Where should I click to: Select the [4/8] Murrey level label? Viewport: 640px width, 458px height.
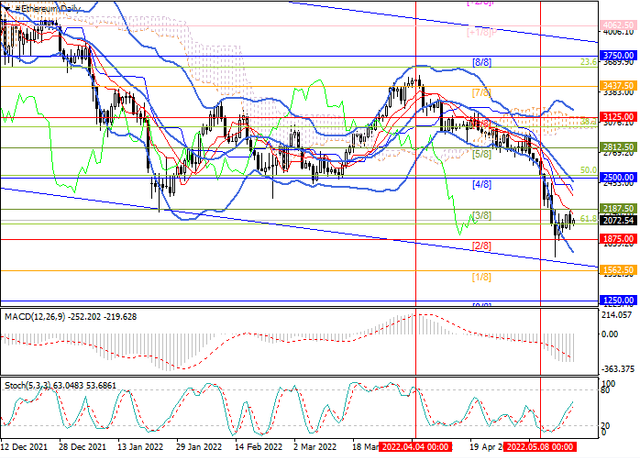[x=481, y=184]
